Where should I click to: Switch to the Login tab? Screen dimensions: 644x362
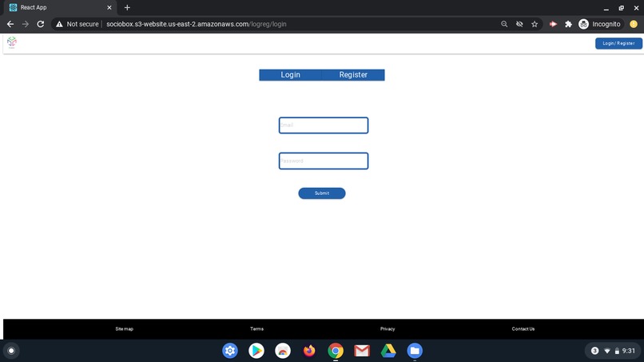290,75
